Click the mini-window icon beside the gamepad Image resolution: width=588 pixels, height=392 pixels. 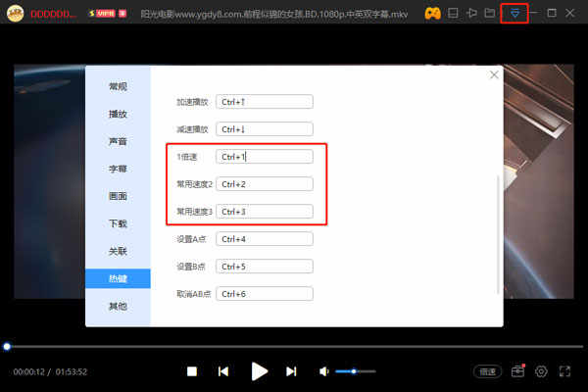coord(453,13)
